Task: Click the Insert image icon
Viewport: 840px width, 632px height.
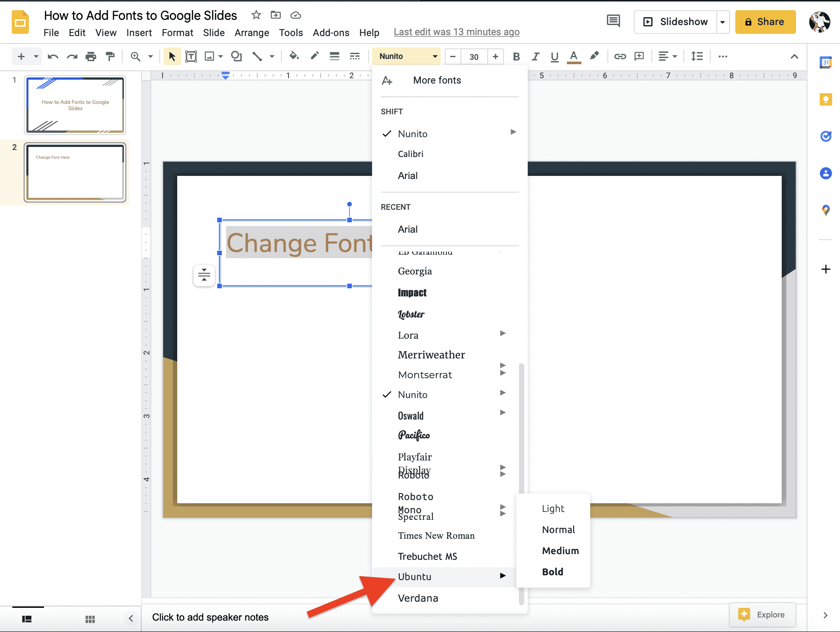Action: 209,56
